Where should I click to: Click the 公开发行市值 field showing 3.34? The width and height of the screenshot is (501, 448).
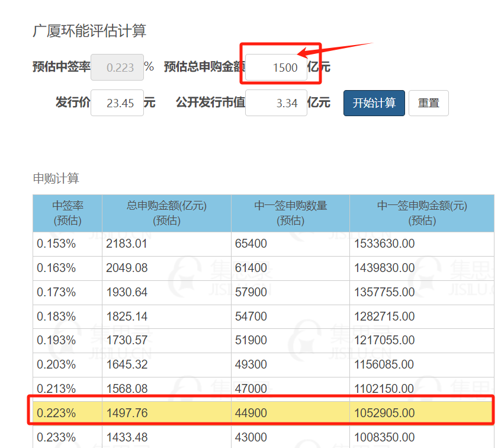pyautogui.click(x=276, y=103)
